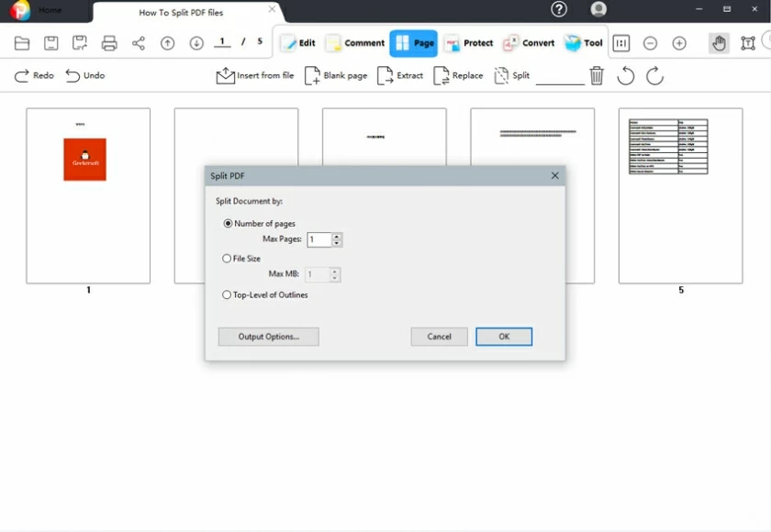Viewport: 771px width, 532px height.
Task: Decrease Max MB with the down stepper
Action: [x=337, y=277]
